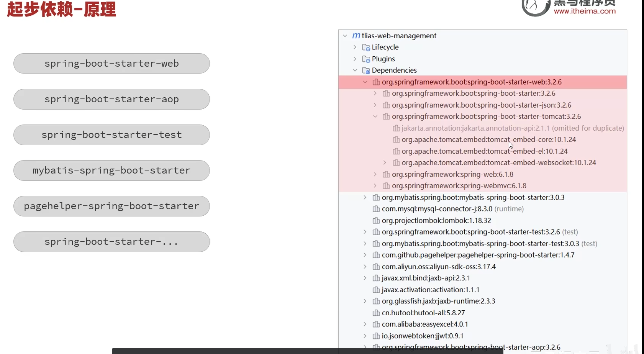This screenshot has height=354, width=644.
Task: Click the Lifecycle folder icon
Action: tap(366, 48)
